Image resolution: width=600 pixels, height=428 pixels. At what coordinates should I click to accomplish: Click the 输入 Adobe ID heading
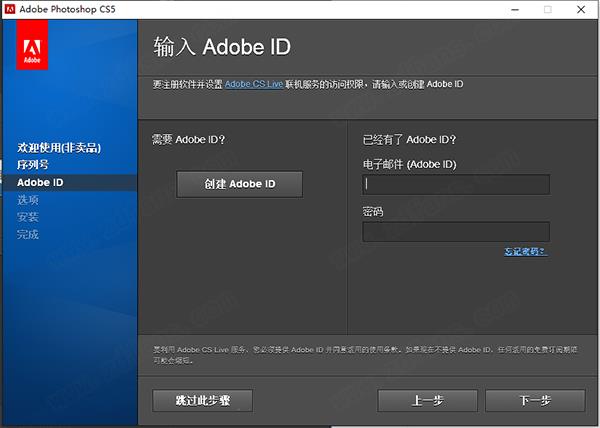(222, 47)
